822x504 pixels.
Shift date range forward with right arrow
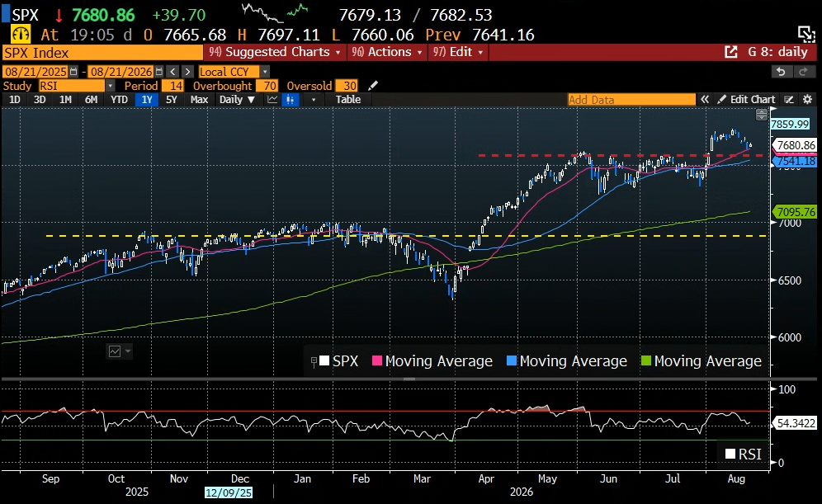[187, 72]
